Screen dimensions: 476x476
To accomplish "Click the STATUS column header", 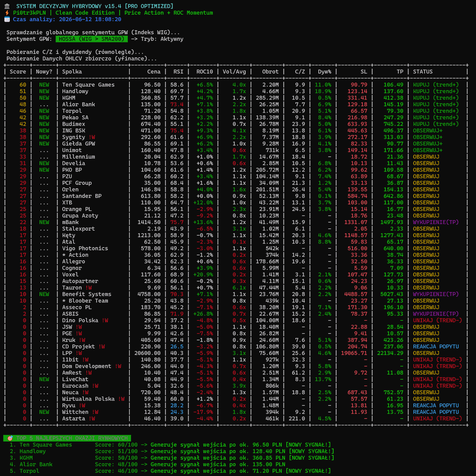I will point(423,72).
